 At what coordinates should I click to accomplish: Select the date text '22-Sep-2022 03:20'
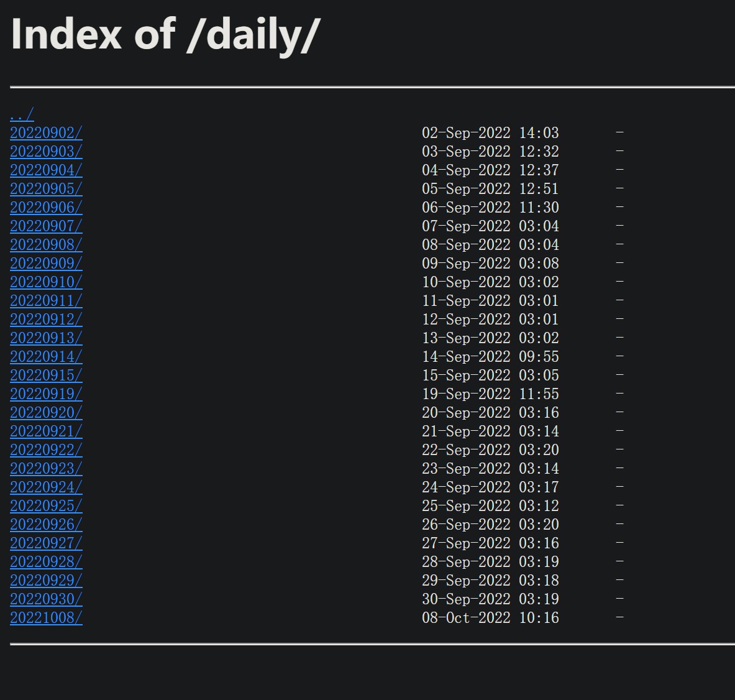point(490,450)
